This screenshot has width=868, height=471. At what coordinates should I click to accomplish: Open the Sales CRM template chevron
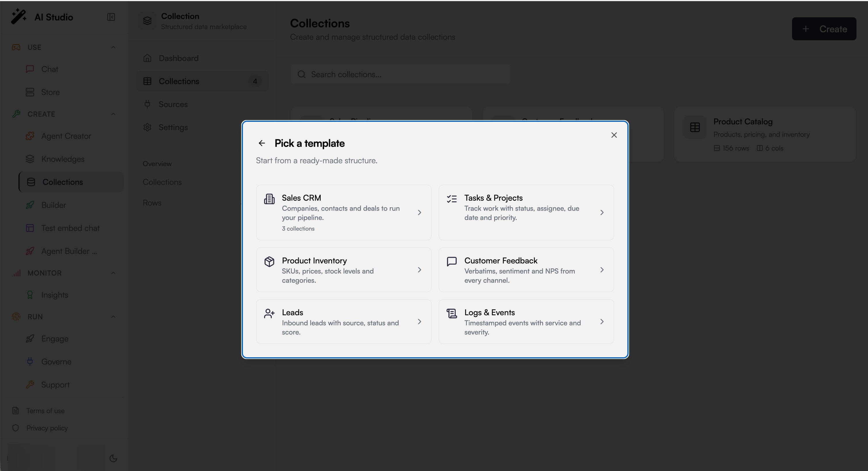[420, 212]
